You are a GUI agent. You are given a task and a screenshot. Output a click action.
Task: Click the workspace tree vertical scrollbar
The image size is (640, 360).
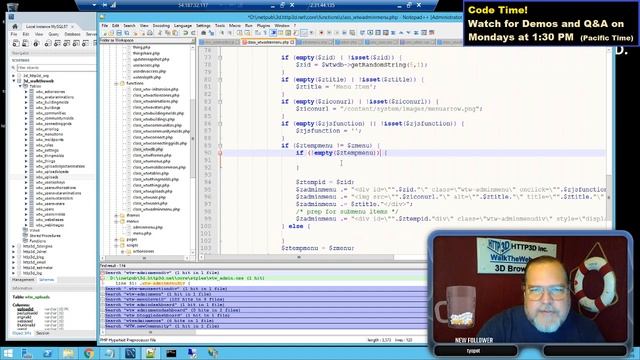tap(193, 149)
